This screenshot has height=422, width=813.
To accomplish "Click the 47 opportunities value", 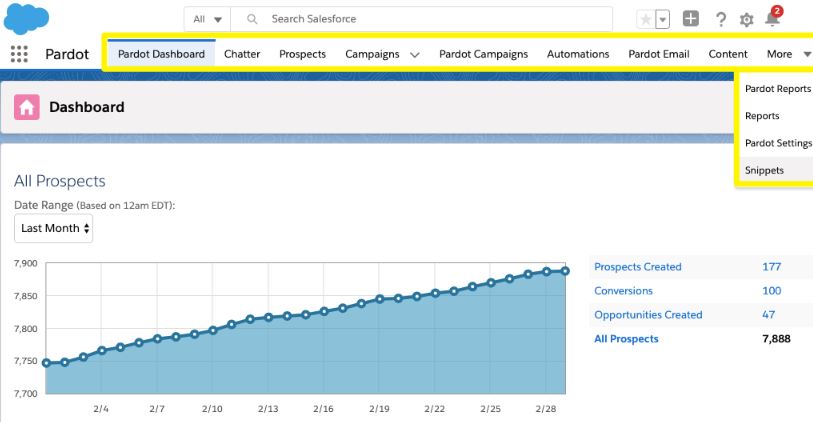I will tap(768, 315).
